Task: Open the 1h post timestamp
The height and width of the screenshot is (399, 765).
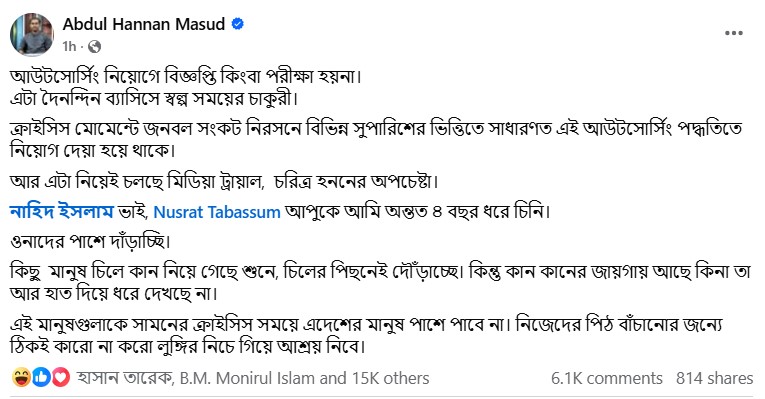Action: 69,46
